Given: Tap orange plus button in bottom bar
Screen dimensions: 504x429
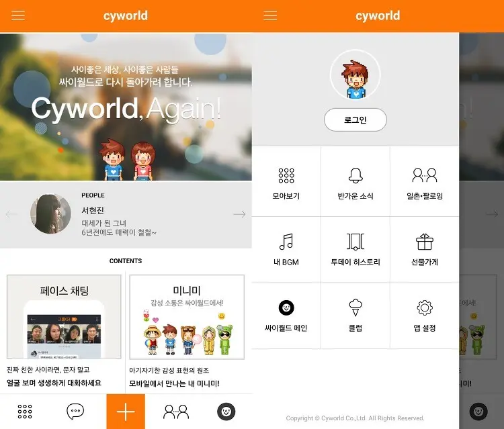Looking at the screenshot, I should click(x=126, y=412).
